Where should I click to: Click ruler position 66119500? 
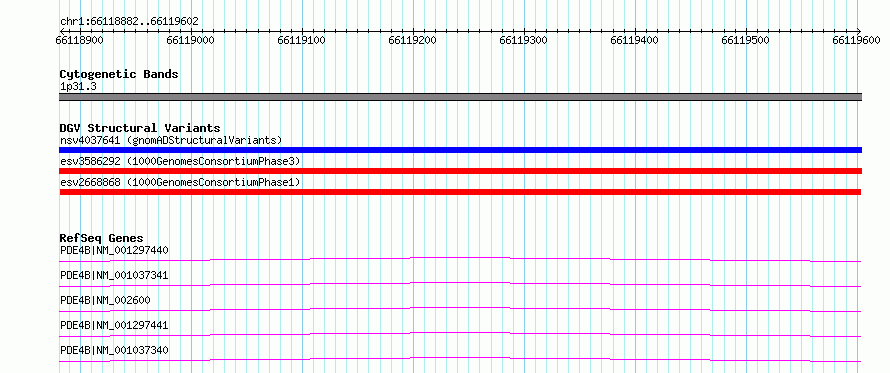tap(745, 40)
